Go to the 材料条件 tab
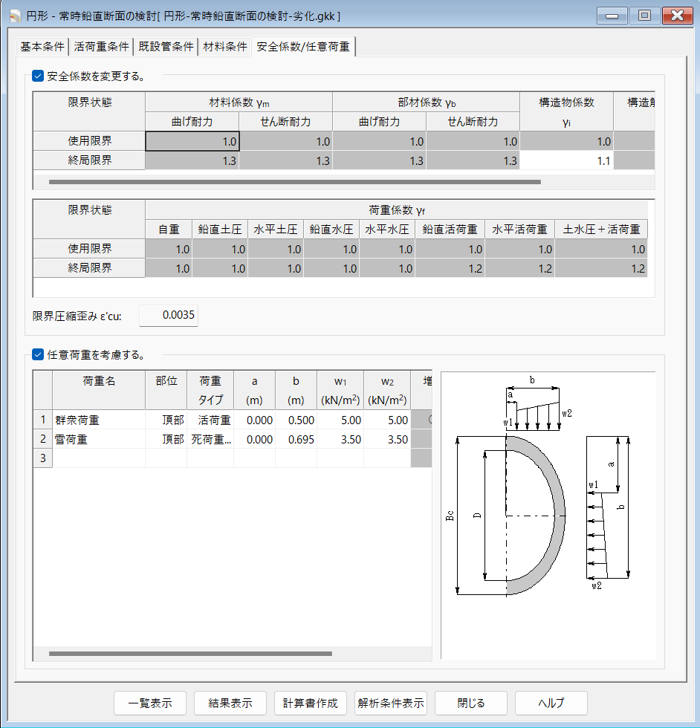Viewport: 700px width, 728px height. (225, 46)
